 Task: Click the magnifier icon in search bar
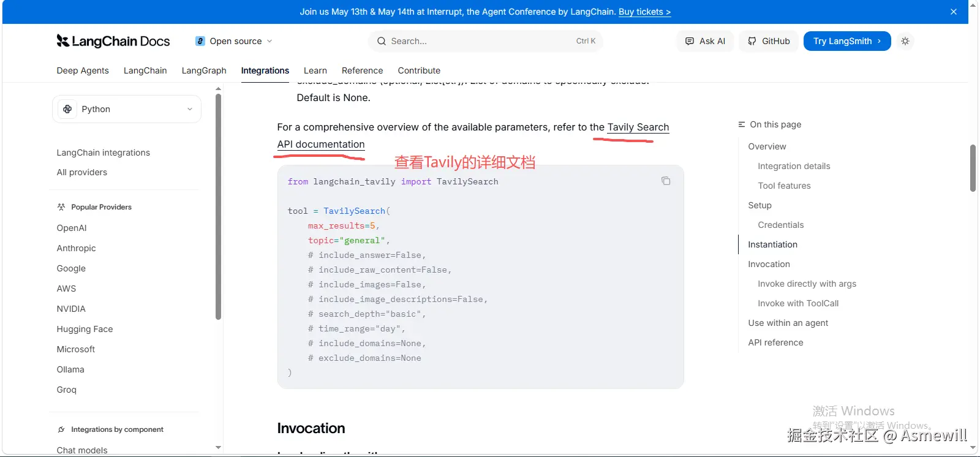382,41
